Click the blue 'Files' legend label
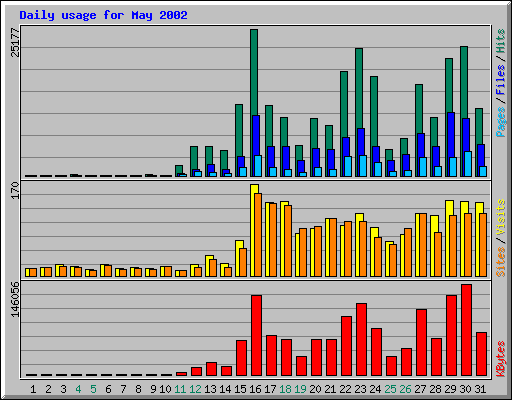 click(x=500, y=79)
